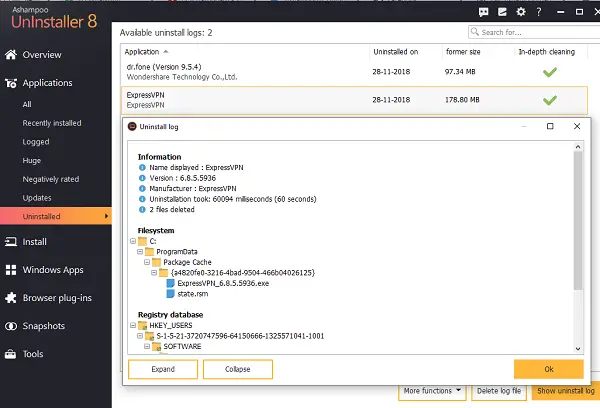
Task: Click the search magnifier icon
Action: (474, 32)
